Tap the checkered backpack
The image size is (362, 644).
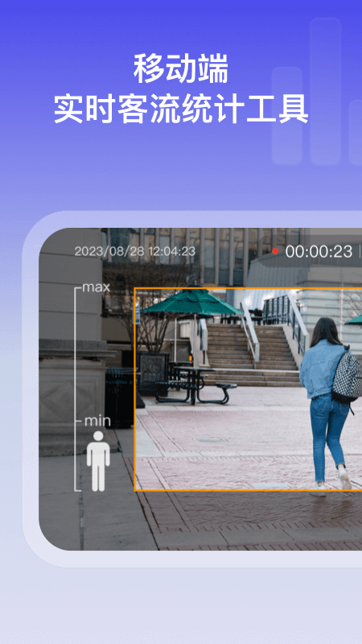tap(347, 376)
